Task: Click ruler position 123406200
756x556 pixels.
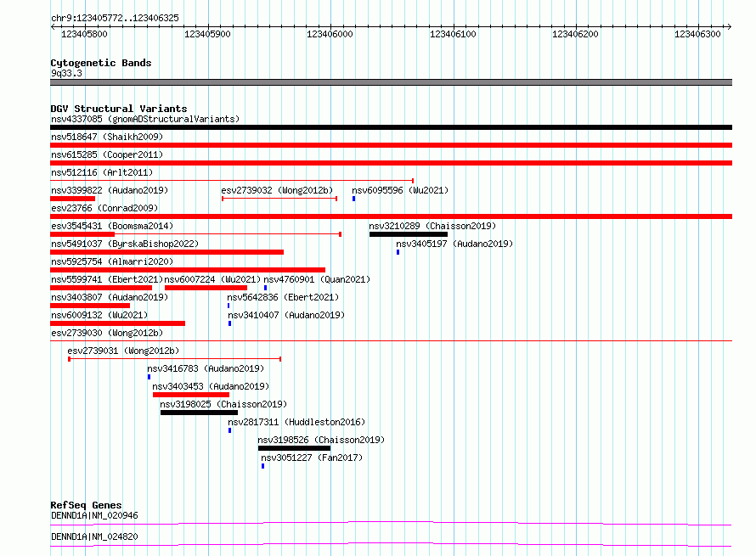Action: tap(575, 34)
